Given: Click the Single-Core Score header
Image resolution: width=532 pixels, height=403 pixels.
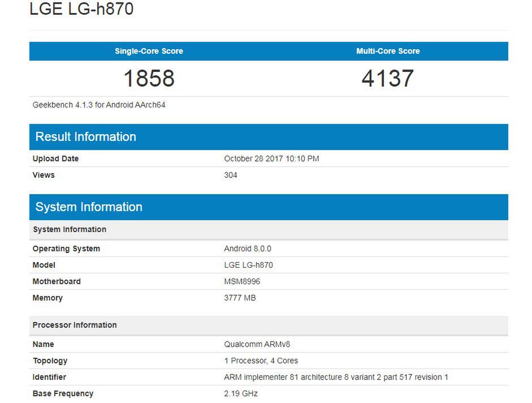Looking at the screenshot, I should point(149,51).
